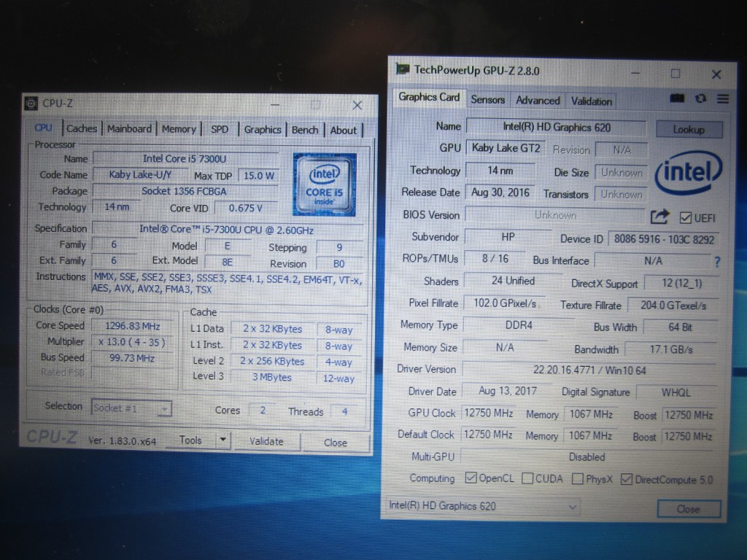Click the Level 3 cache value 3 MBytes
Viewport: 747px width, 560px height.
click(272, 377)
